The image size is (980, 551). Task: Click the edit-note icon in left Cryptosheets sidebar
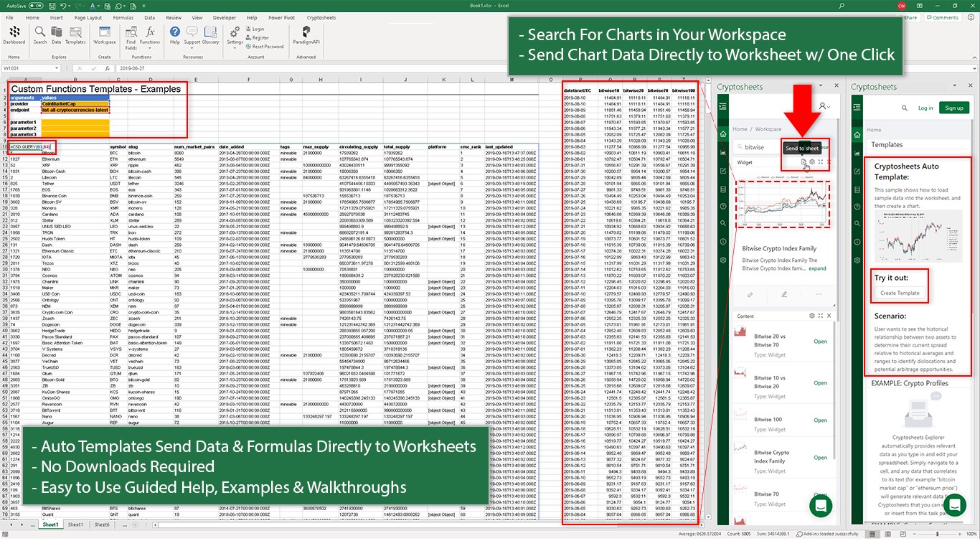coord(724,171)
